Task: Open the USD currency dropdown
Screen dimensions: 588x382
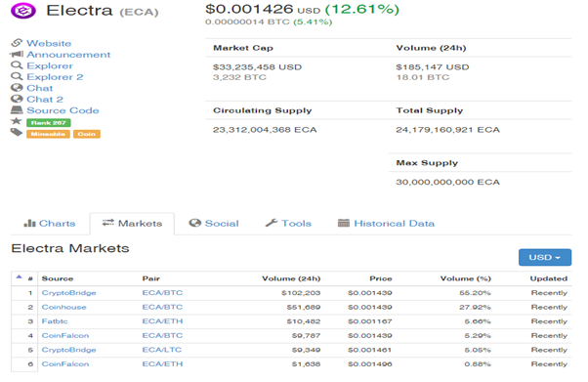Action: click(x=545, y=257)
